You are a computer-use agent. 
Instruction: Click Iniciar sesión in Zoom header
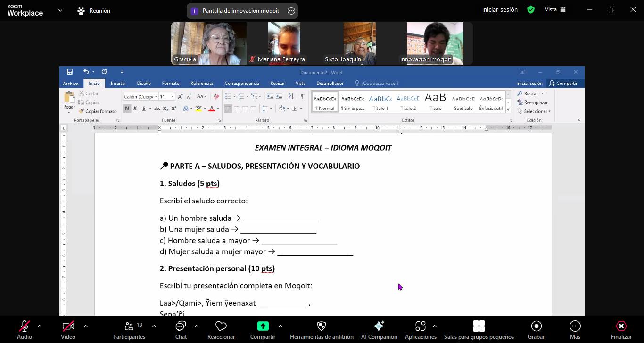pyautogui.click(x=499, y=9)
